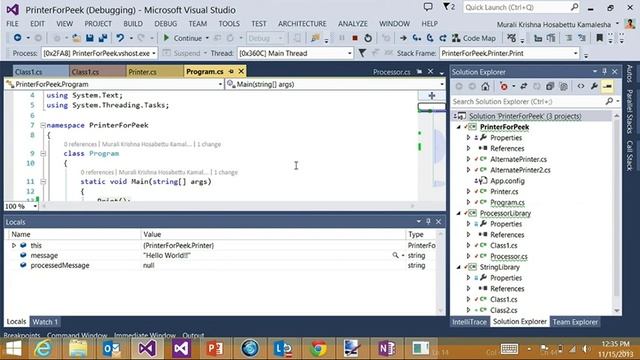Click the Step Into icon

pos(416,38)
